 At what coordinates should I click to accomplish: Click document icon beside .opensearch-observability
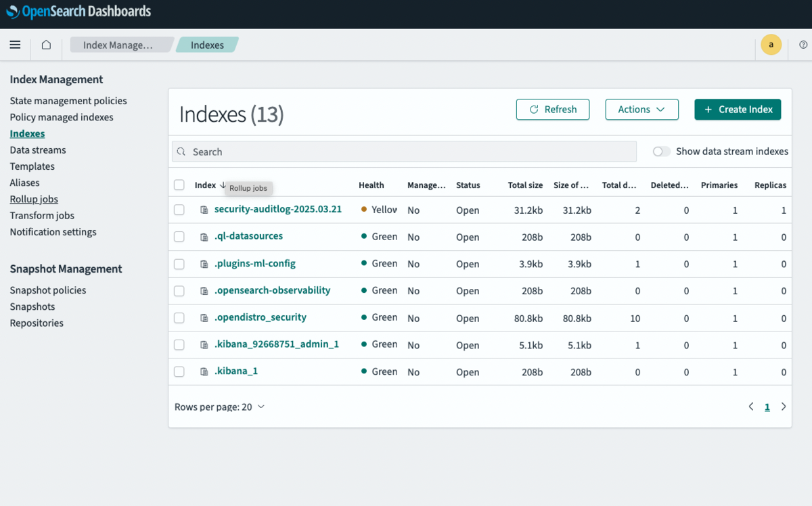[x=204, y=291]
